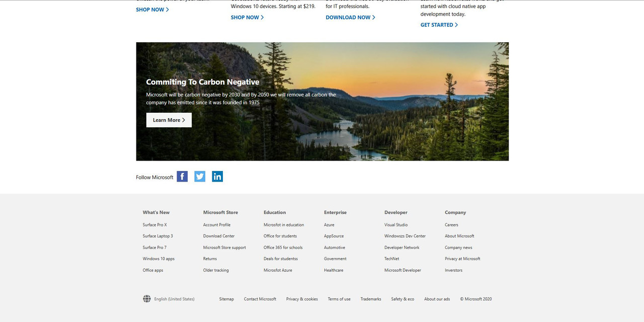The width and height of the screenshot is (644, 322).
Task: Click the © Microsoft 2020 text
Action: [x=476, y=299]
